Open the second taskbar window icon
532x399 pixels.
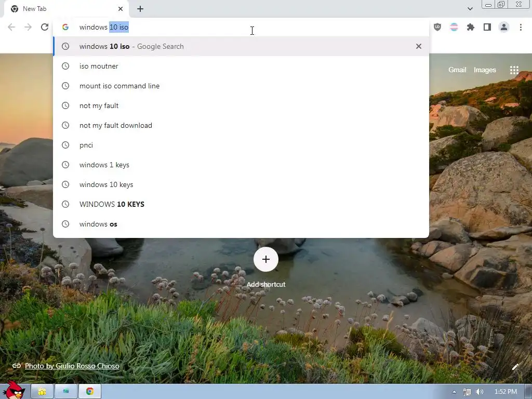[66, 392]
